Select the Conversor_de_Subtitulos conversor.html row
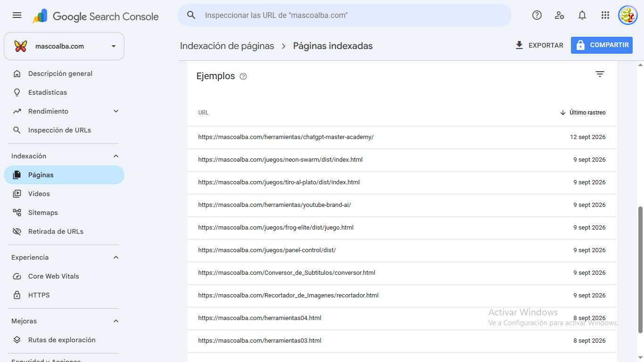644x362 pixels. [402, 273]
